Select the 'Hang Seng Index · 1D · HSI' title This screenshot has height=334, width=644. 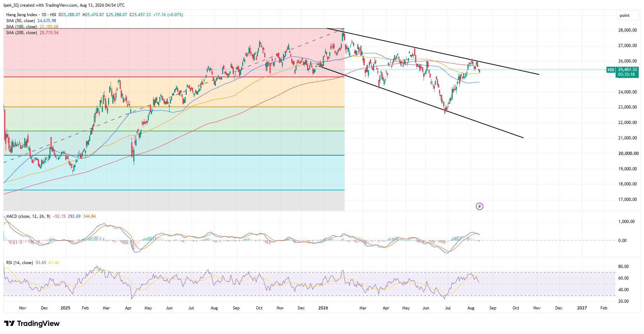tap(31, 15)
